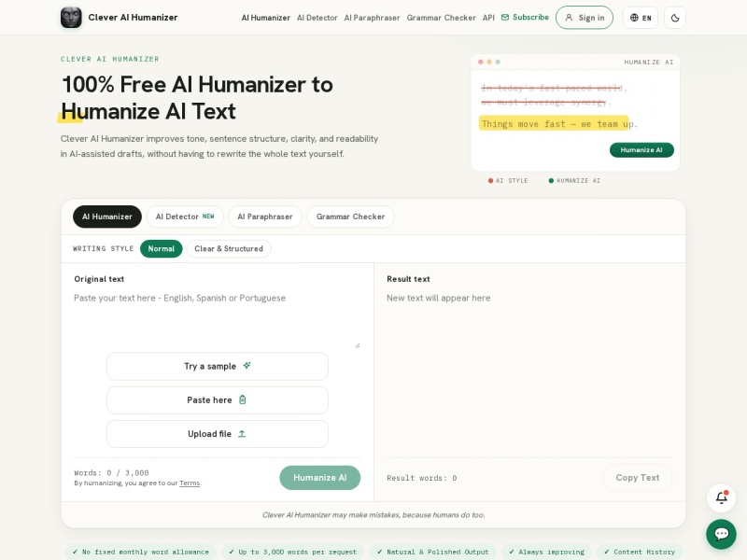This screenshot has width=747, height=560.
Task: Click the Clever AI Humanizer robot logo
Action: [71, 18]
